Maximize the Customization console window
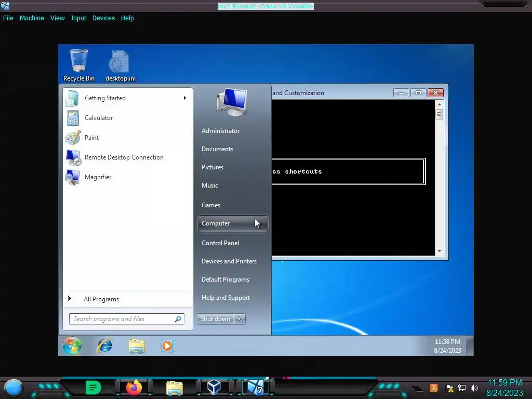The image size is (532, 399). point(418,93)
